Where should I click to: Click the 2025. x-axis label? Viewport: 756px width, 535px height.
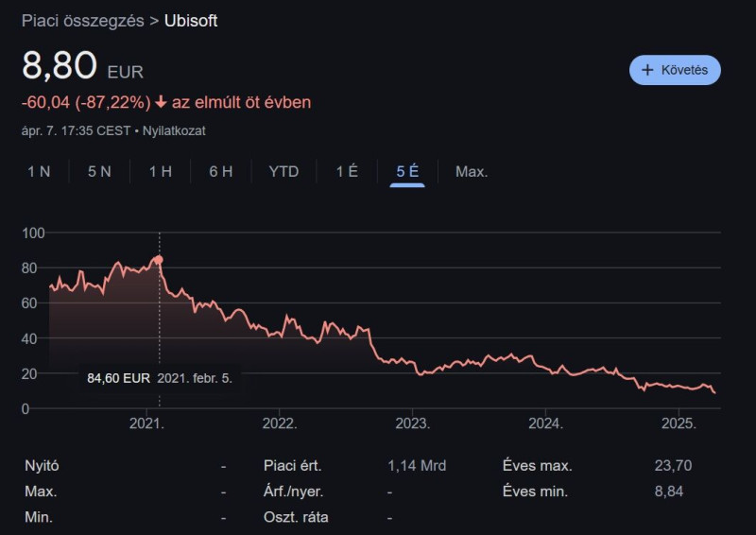pos(679,423)
